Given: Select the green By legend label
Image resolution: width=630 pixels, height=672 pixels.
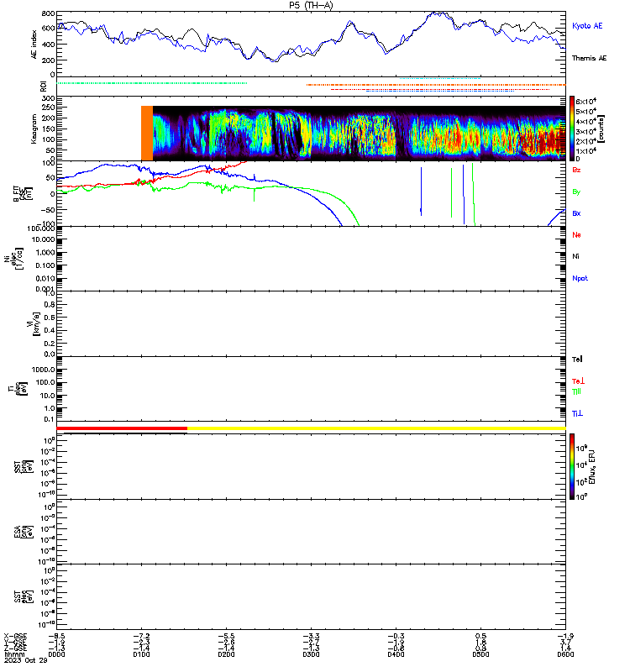Looking at the screenshot, I should [576, 192].
